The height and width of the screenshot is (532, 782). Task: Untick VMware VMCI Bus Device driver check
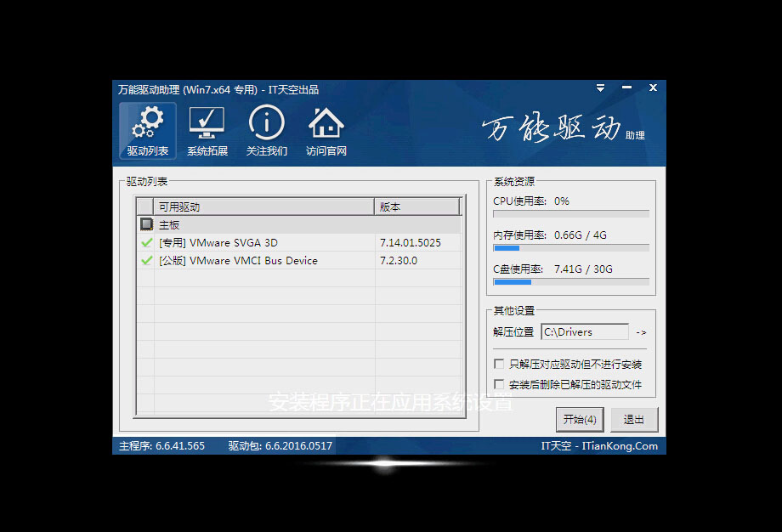145,261
